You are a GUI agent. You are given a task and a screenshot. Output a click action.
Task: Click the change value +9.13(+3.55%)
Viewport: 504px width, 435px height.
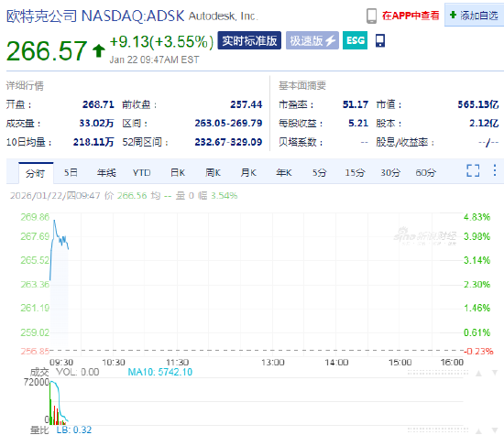[x=161, y=42]
